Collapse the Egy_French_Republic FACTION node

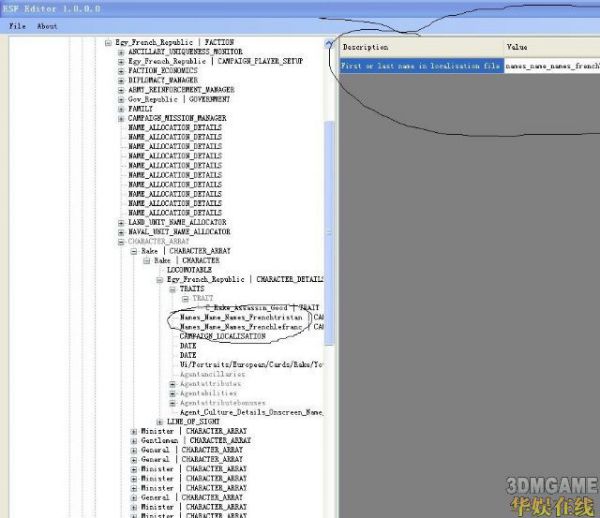click(109, 42)
